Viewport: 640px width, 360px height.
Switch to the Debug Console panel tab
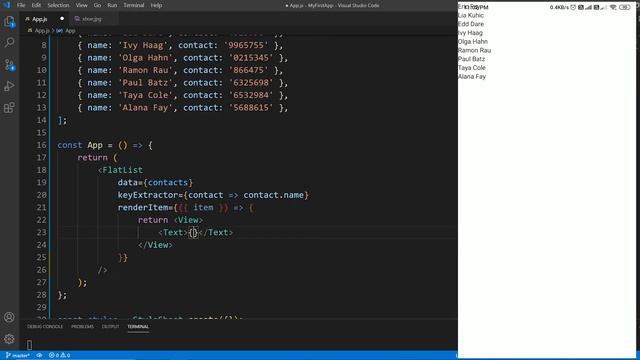click(x=45, y=327)
